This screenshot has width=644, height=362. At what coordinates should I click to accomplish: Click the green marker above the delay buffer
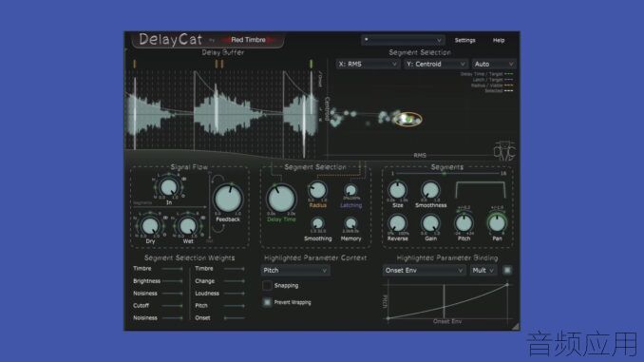point(311,64)
